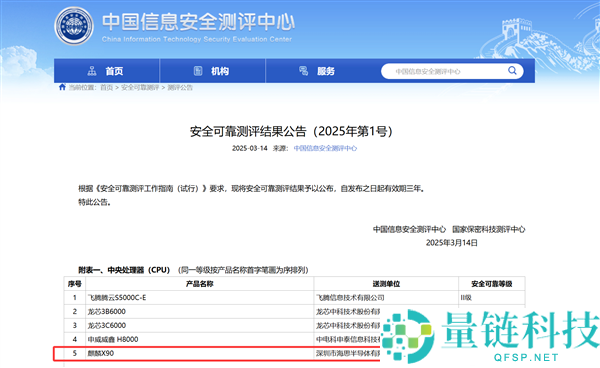
Task: Click the magnifier search icon
Action: pos(512,71)
